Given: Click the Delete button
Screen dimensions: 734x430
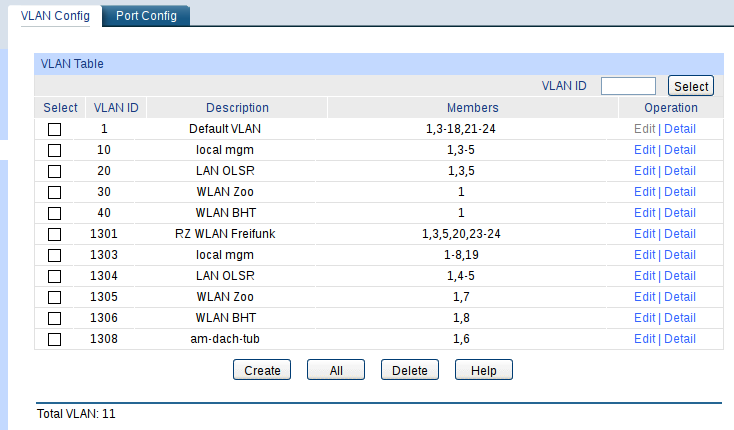Looking at the screenshot, I should click(410, 370).
